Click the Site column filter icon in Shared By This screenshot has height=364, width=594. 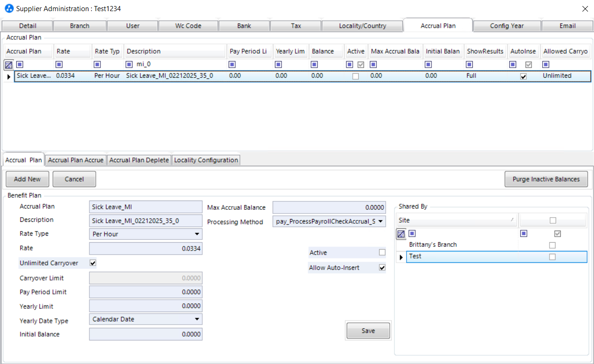pos(412,233)
